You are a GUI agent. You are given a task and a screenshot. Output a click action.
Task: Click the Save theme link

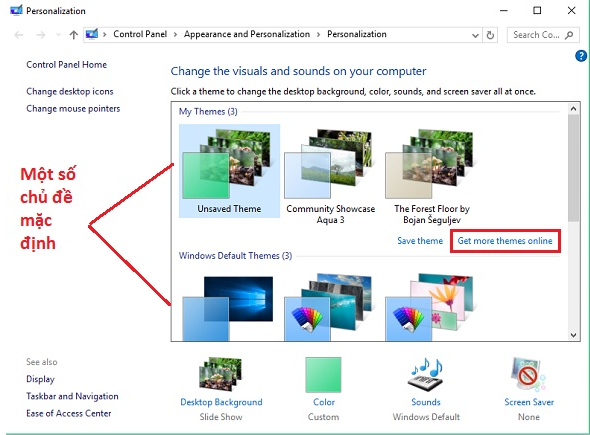click(420, 241)
